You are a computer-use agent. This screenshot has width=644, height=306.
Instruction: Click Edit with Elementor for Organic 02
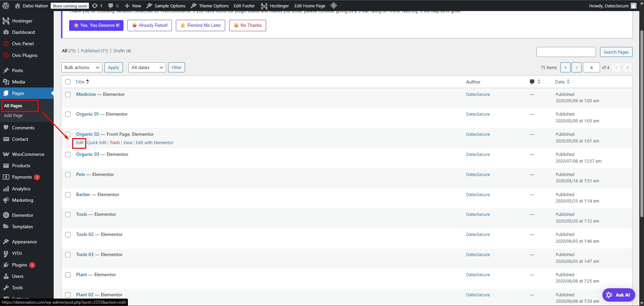click(x=155, y=142)
